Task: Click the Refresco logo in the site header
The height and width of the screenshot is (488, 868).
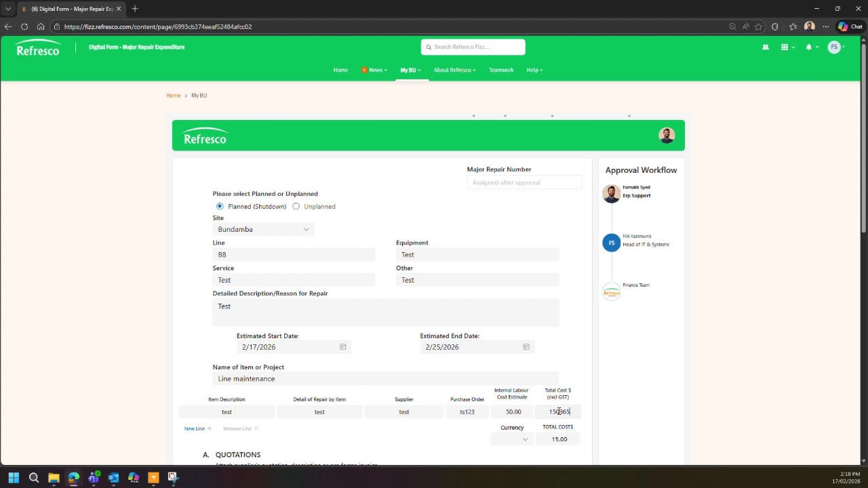Action: click(38, 47)
